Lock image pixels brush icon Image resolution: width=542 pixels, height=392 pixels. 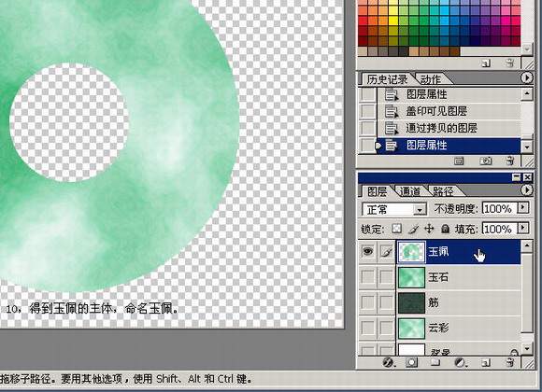pyautogui.click(x=413, y=229)
